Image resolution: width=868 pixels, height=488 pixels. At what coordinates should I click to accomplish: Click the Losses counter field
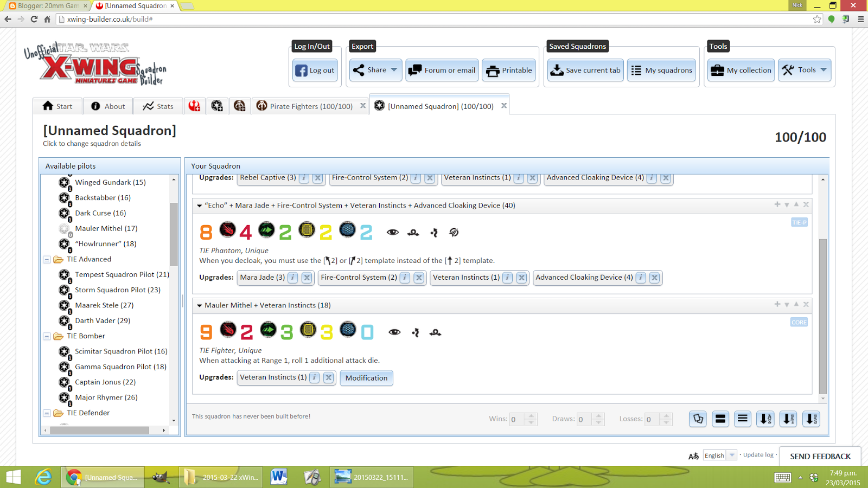[x=652, y=419]
